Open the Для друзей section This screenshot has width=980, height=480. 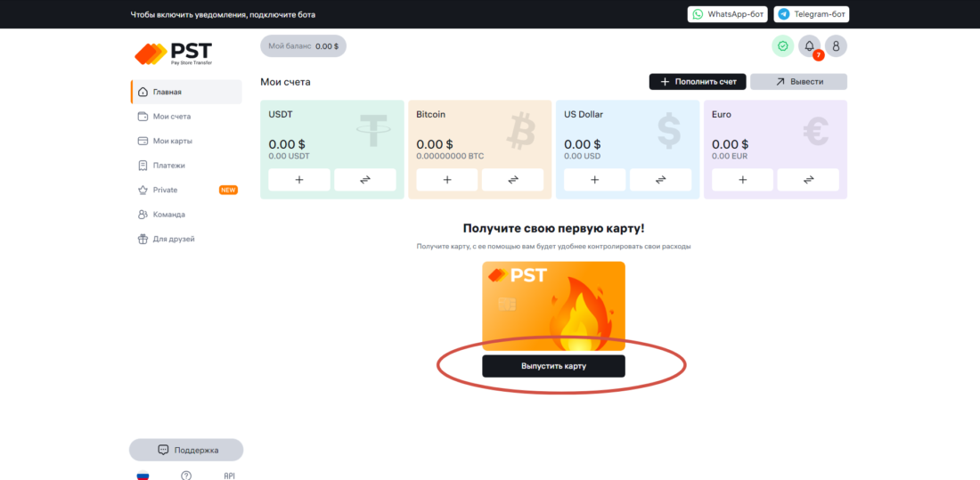[x=186, y=239]
